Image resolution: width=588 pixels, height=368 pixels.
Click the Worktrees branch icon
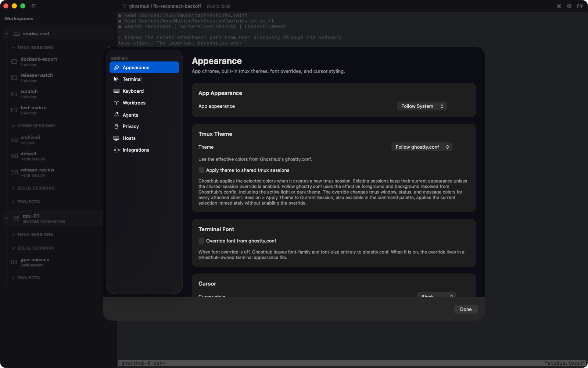tap(116, 103)
